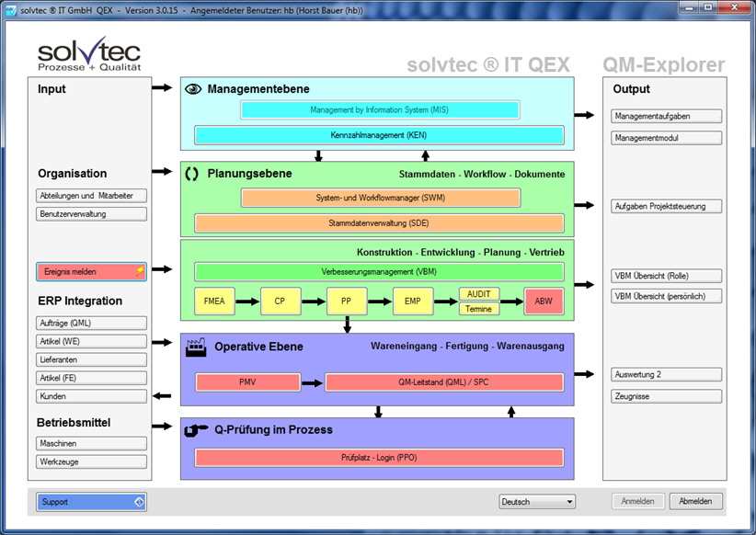
Task: Open Lieferanten
Action: coord(91,359)
